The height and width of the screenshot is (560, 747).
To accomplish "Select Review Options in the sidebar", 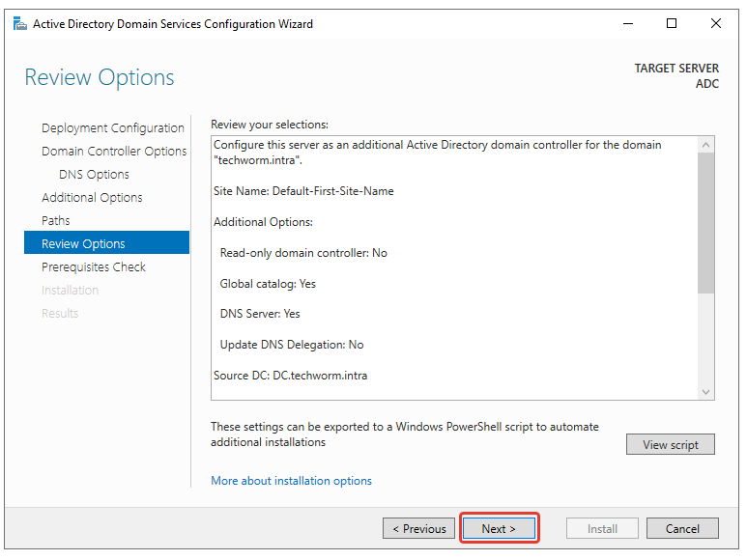I will coord(83,244).
